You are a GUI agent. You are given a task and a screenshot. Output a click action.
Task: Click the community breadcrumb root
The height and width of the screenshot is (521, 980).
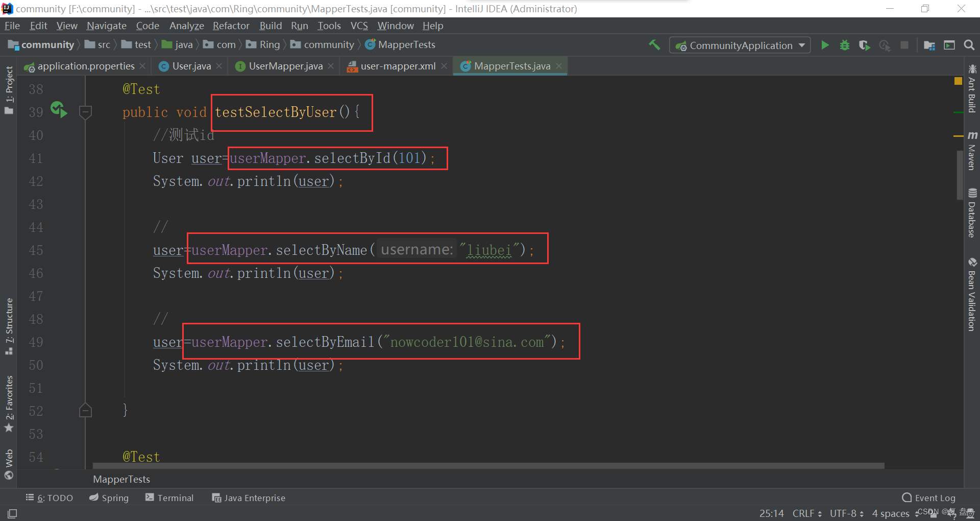point(41,45)
